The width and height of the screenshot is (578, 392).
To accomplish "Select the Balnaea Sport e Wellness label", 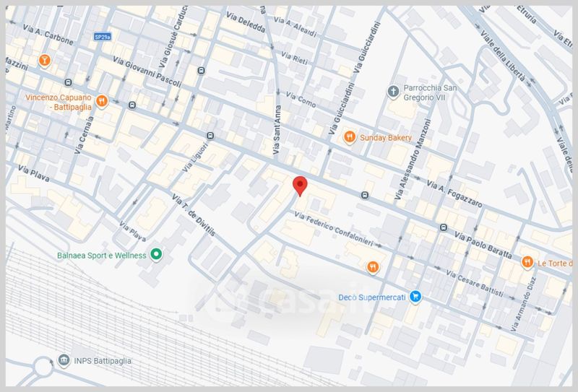I will (102, 255).
